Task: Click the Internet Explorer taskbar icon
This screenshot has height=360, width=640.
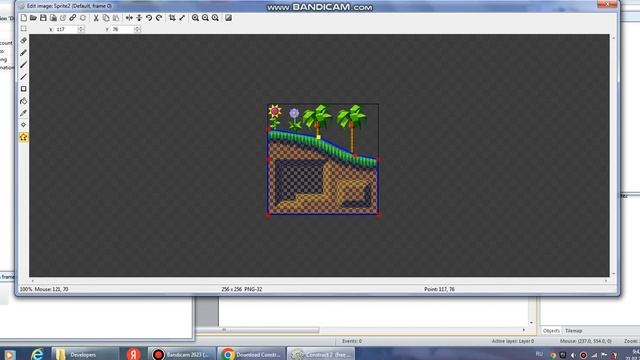Action: coord(38,354)
